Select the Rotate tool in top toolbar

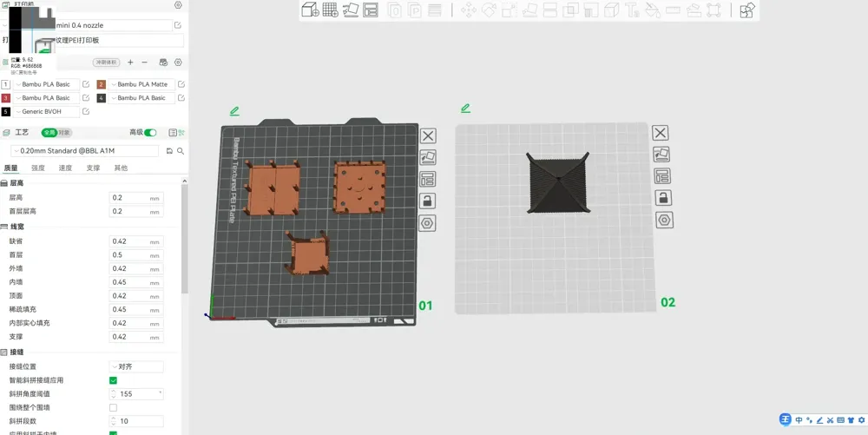click(x=489, y=10)
